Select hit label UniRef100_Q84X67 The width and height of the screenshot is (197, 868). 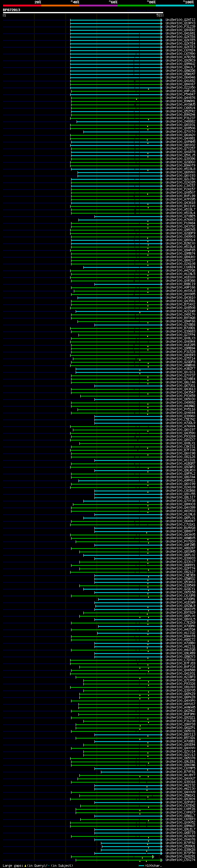180,84
